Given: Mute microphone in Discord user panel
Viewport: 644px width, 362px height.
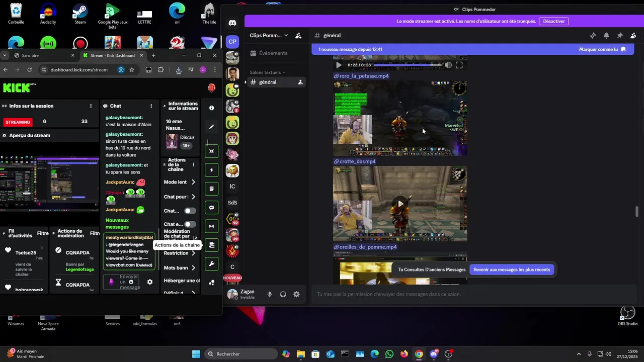Looking at the screenshot, I should 270,295.
